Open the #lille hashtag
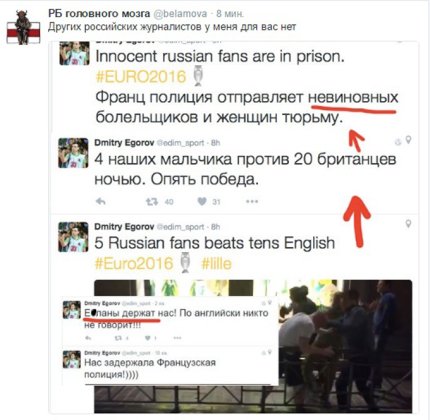The height and width of the screenshot is (420, 430). [x=216, y=263]
